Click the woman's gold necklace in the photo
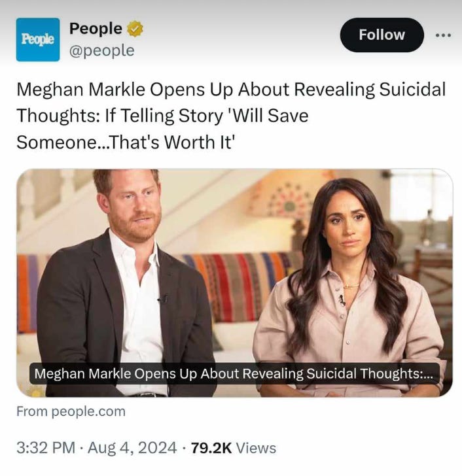The image size is (462, 476). tap(351, 286)
